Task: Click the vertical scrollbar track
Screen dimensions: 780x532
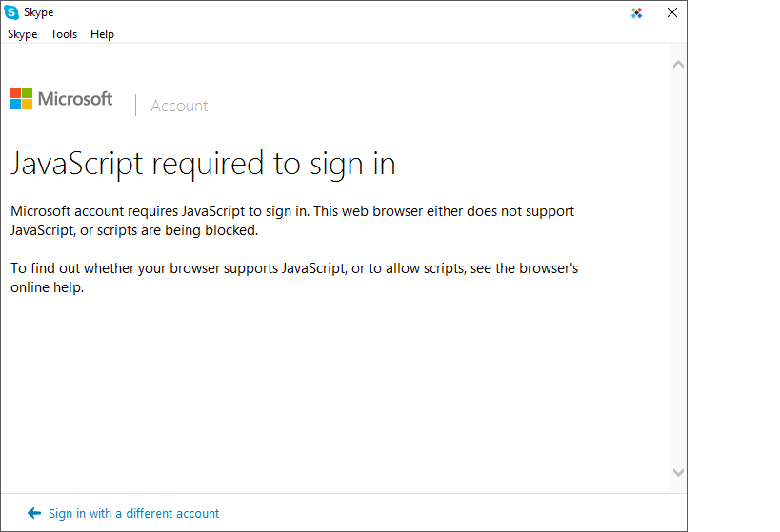Action: 678,266
